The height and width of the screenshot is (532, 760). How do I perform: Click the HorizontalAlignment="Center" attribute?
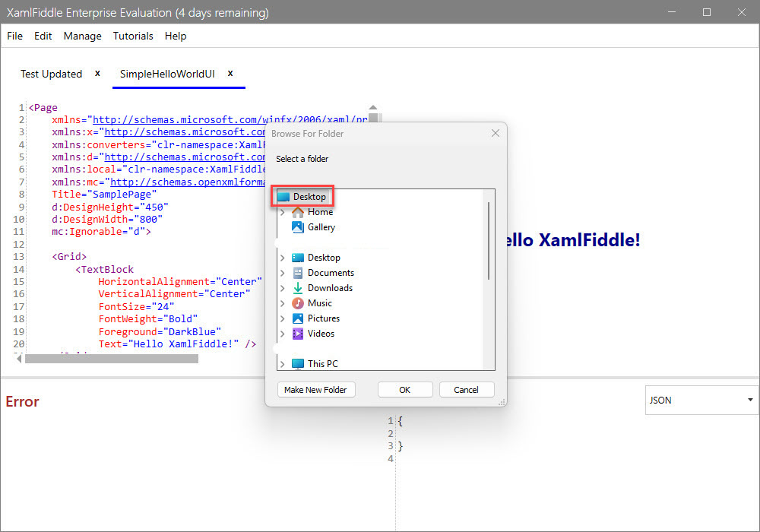pos(180,281)
